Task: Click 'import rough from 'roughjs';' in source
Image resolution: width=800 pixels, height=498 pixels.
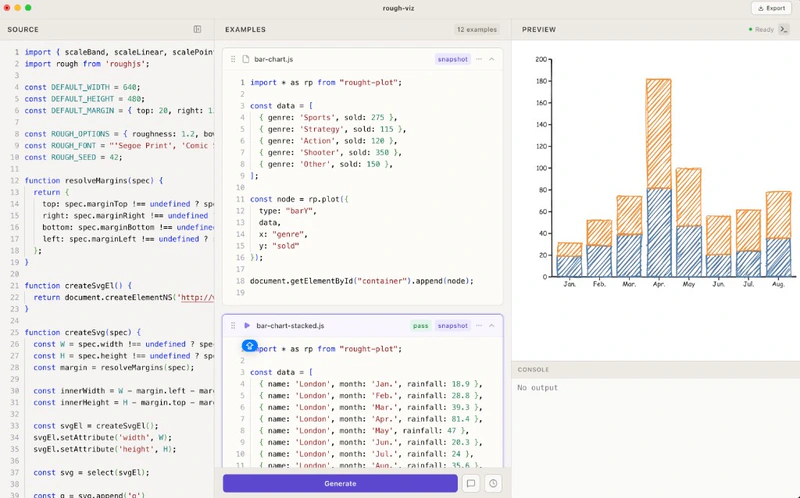Action: pos(87,64)
